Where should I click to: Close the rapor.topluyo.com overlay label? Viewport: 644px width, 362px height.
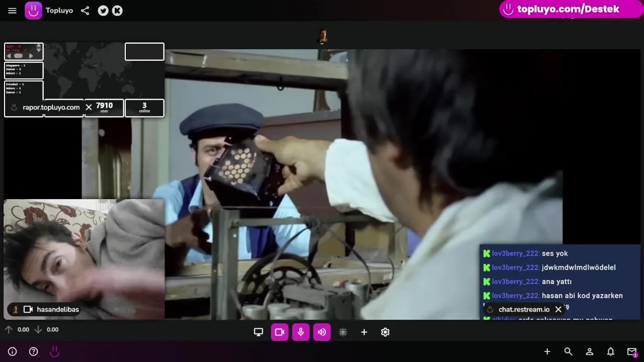pyautogui.click(x=89, y=107)
